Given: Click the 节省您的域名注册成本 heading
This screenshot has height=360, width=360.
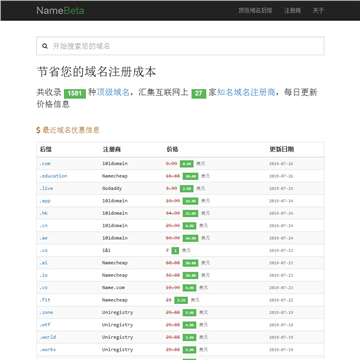Looking at the screenshot, I should coord(96,72).
